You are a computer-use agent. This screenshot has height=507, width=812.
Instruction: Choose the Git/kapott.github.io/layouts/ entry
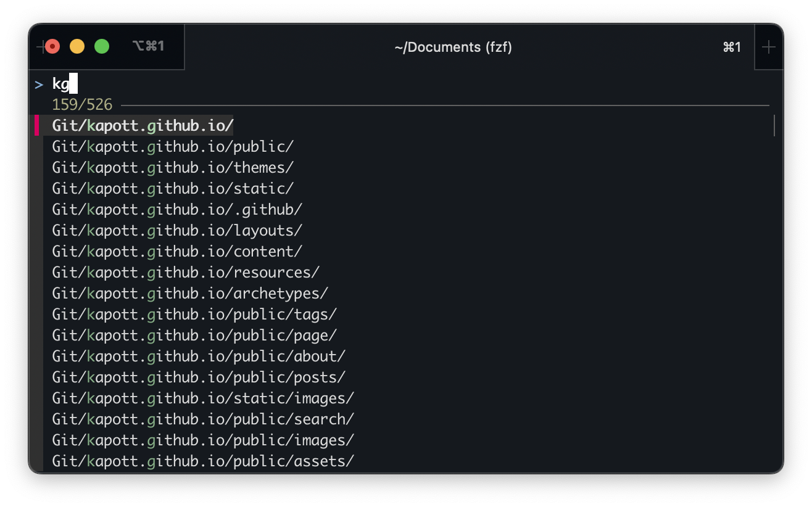[177, 231]
